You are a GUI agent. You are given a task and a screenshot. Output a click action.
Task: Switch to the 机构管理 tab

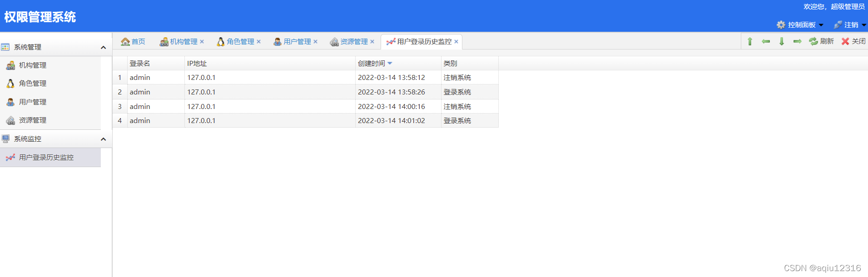coord(179,42)
